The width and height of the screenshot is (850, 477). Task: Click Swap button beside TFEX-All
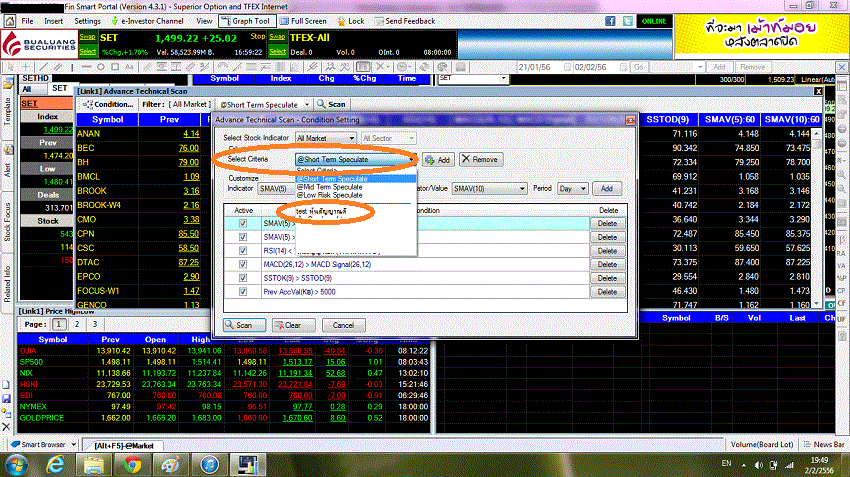coord(278,37)
